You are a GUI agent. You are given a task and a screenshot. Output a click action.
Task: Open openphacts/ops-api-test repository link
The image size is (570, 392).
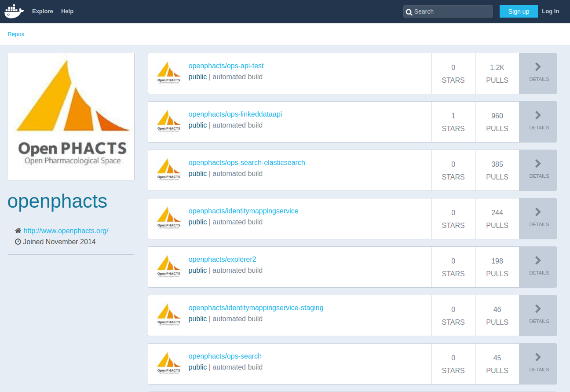click(226, 66)
